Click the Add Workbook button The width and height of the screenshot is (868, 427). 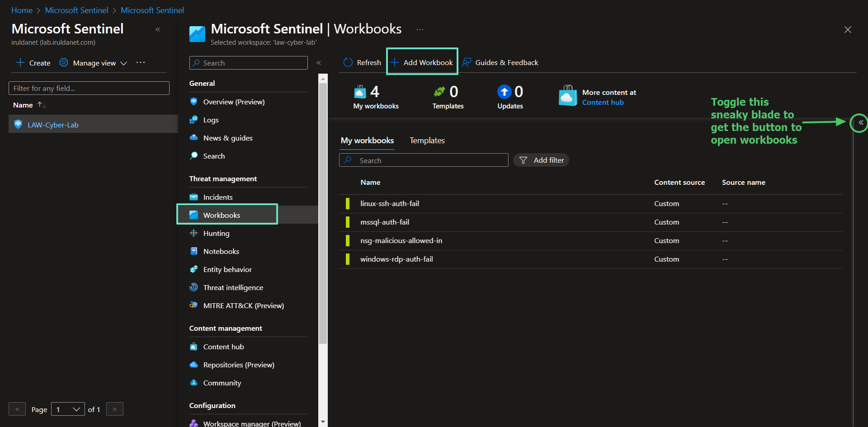pyautogui.click(x=422, y=62)
